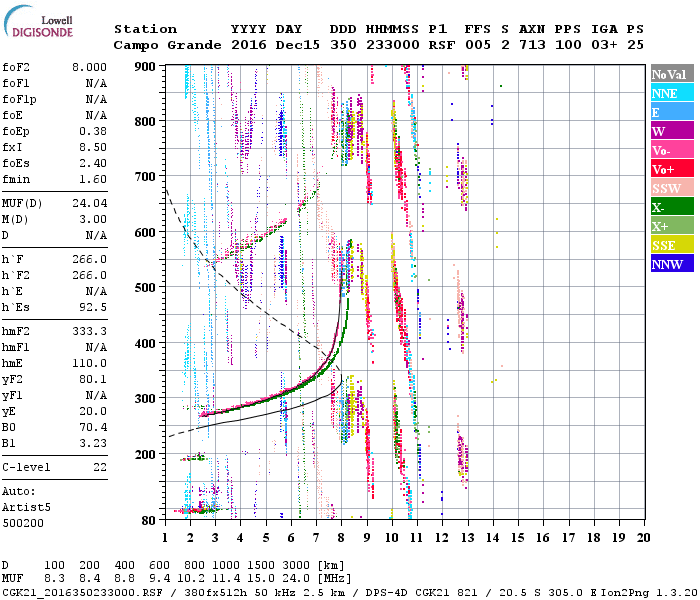Click the 80 km axis label
Screen dimensions: 700x600
coord(149,521)
